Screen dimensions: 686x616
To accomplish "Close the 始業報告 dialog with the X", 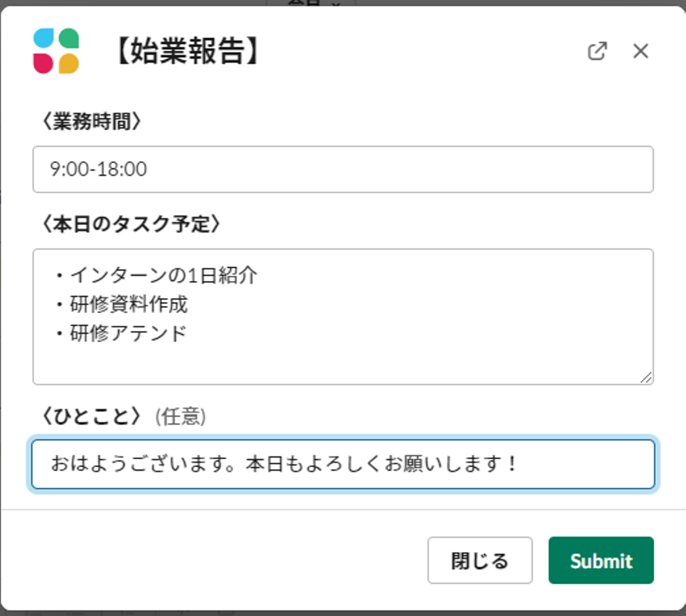I will point(640,51).
